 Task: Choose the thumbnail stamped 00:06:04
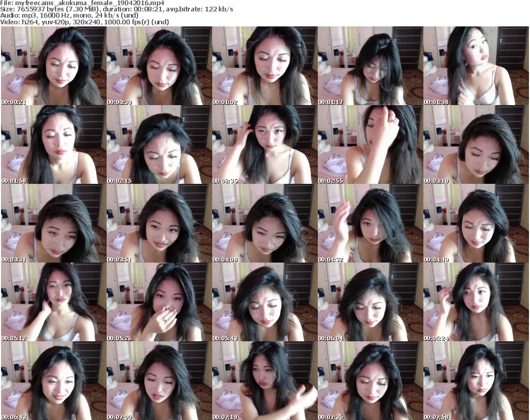pyautogui.click(x=371, y=302)
